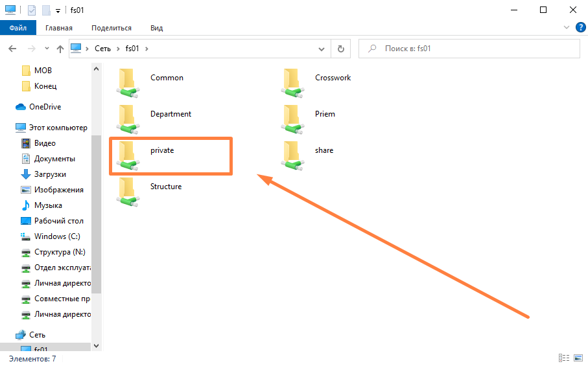Screen dimensions: 588x366
Task: Select Загрузки in the navigation pane
Action: (x=50, y=174)
